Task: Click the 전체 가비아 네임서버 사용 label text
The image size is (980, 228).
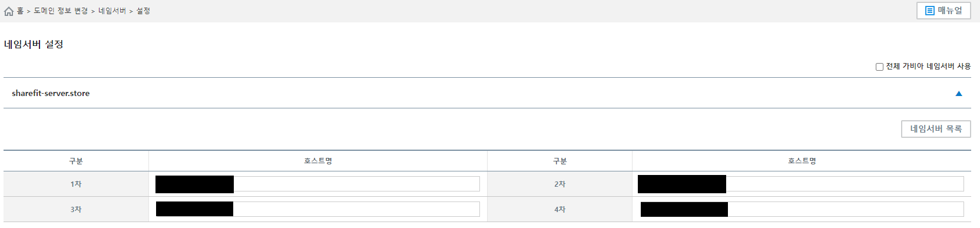Action: [928, 67]
